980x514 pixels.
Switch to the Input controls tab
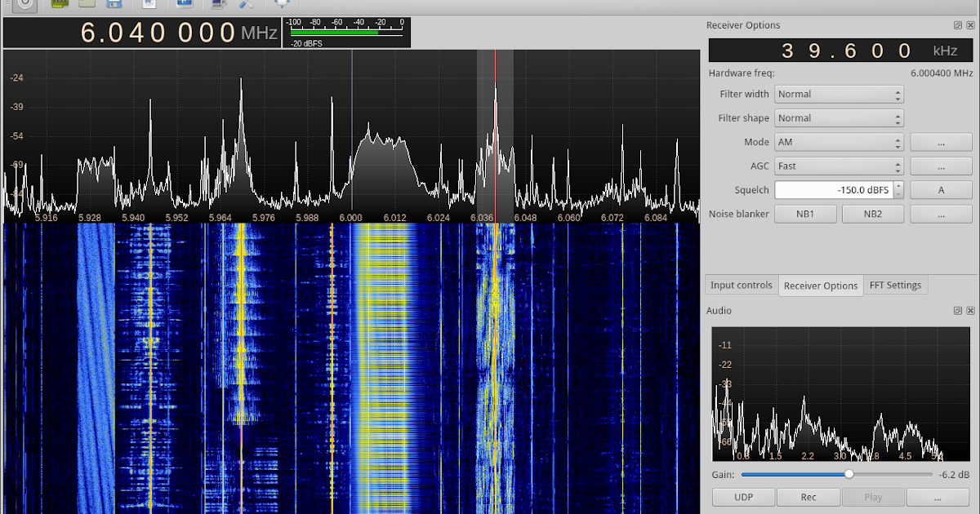tap(741, 285)
